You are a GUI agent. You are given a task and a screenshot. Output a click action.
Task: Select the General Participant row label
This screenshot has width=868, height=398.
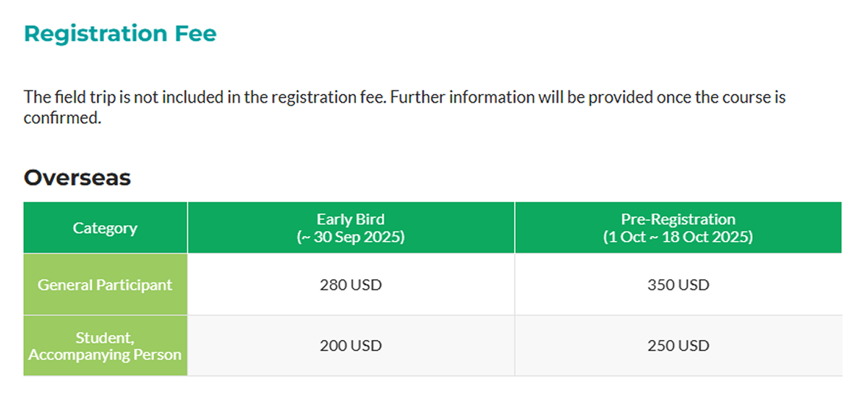(x=105, y=284)
